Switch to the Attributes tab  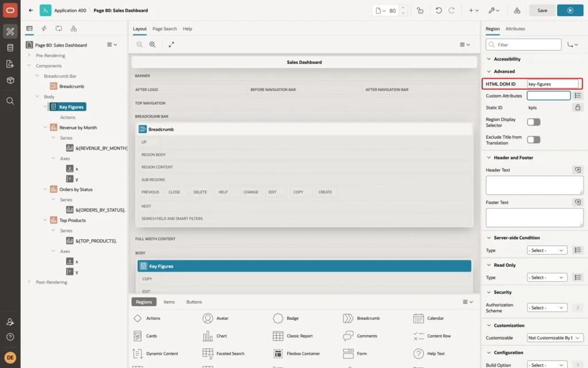click(515, 29)
